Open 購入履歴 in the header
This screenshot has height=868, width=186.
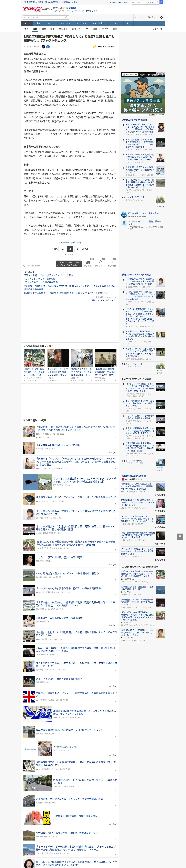tap(152, 18)
